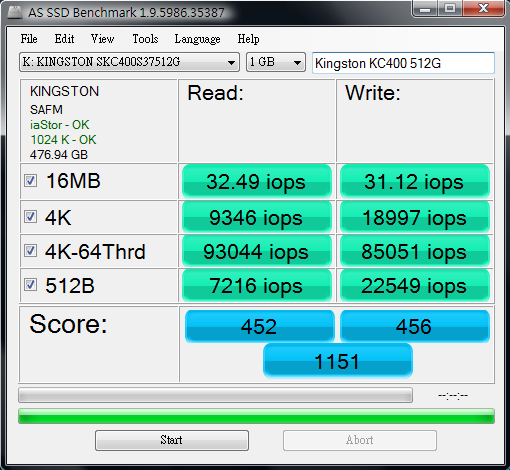The height and width of the screenshot is (470, 510).
Task: Expand the K: KINGSTON drive dropdown
Action: (129, 62)
